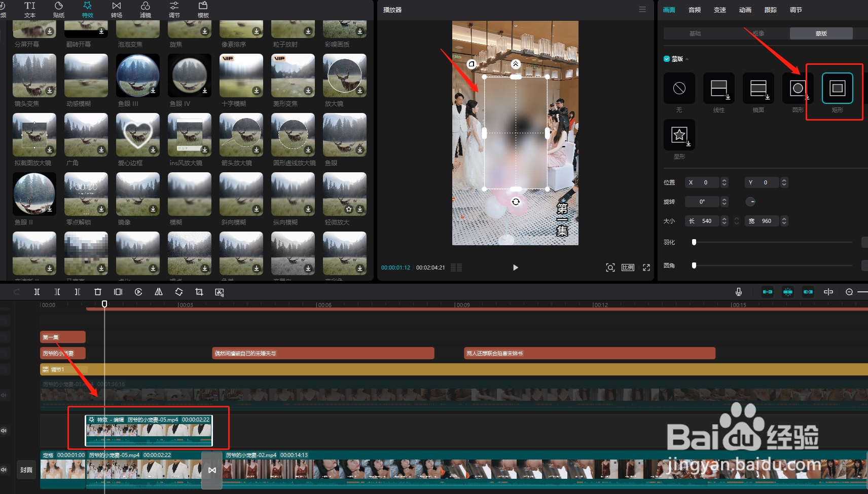The width and height of the screenshot is (868, 494).
Task: Click the trim-left tool in timeline toolbar
Action: pyautogui.click(x=57, y=292)
